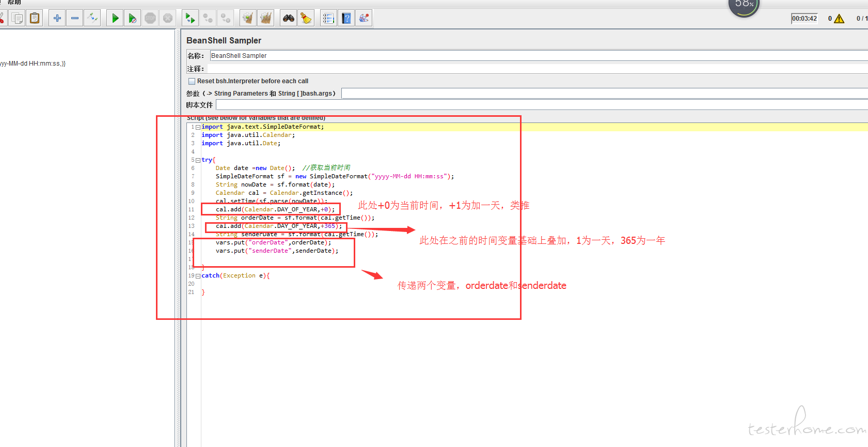
Task: Click the greyed Stop sign icon
Action: [x=150, y=18]
